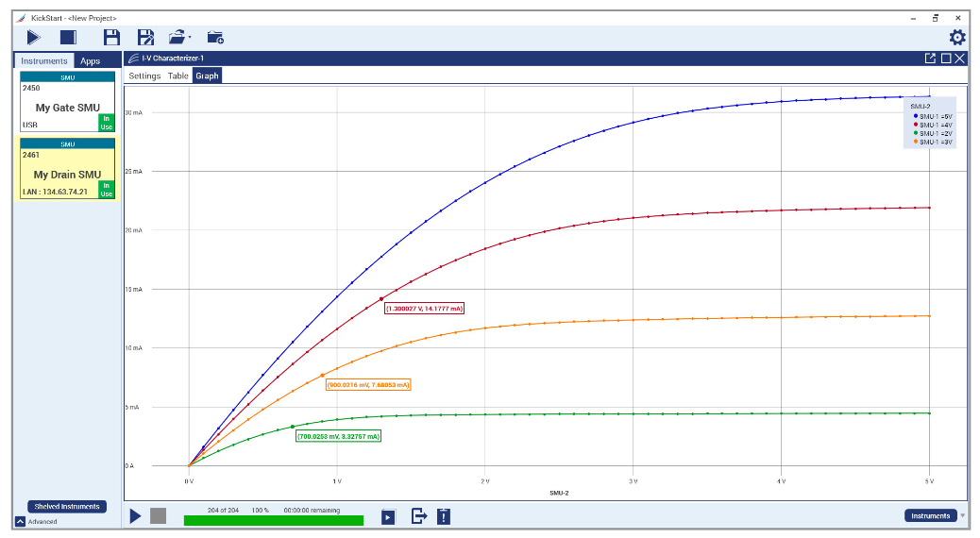Export data with the arrow-out icon
Image resolution: width=980 pixels, height=538 pixels.
click(419, 516)
